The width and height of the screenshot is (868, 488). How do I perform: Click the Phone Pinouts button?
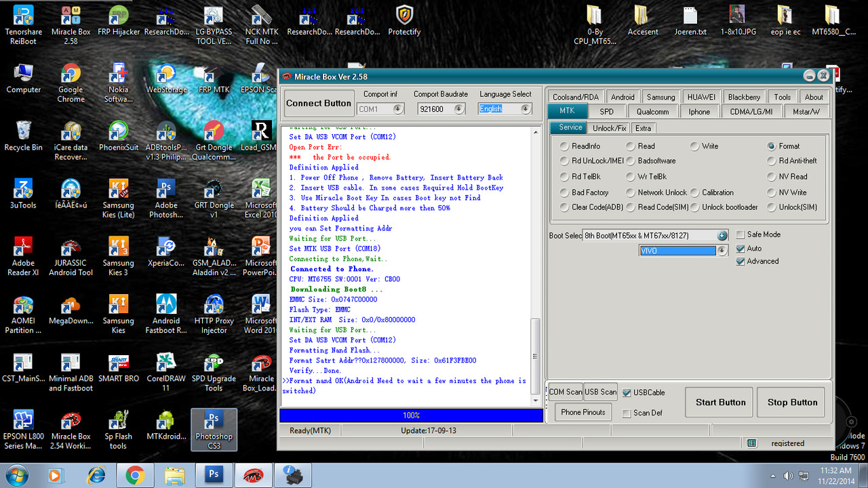coord(583,412)
